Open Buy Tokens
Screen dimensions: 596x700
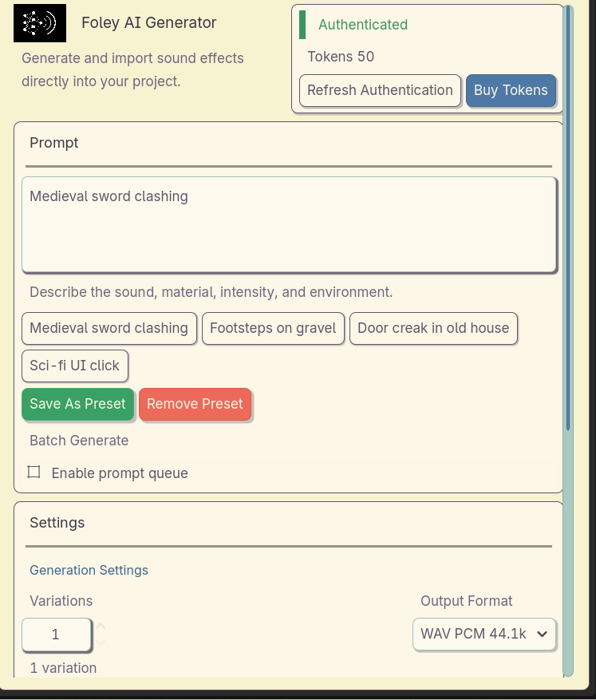[x=511, y=90]
